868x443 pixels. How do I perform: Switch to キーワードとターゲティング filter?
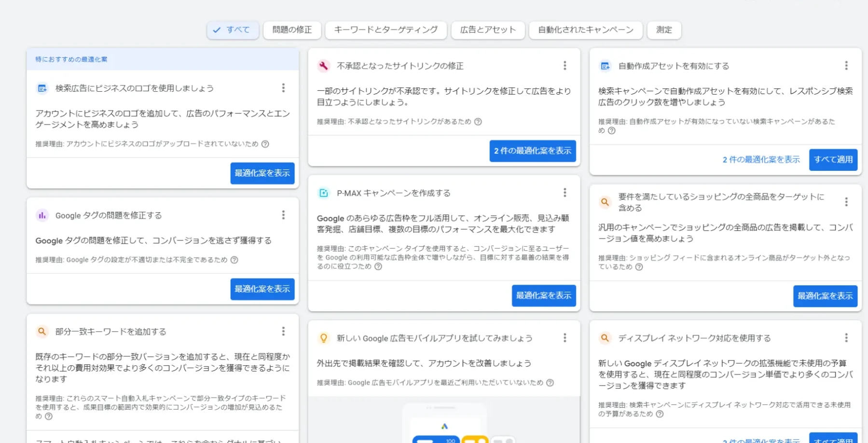(386, 30)
